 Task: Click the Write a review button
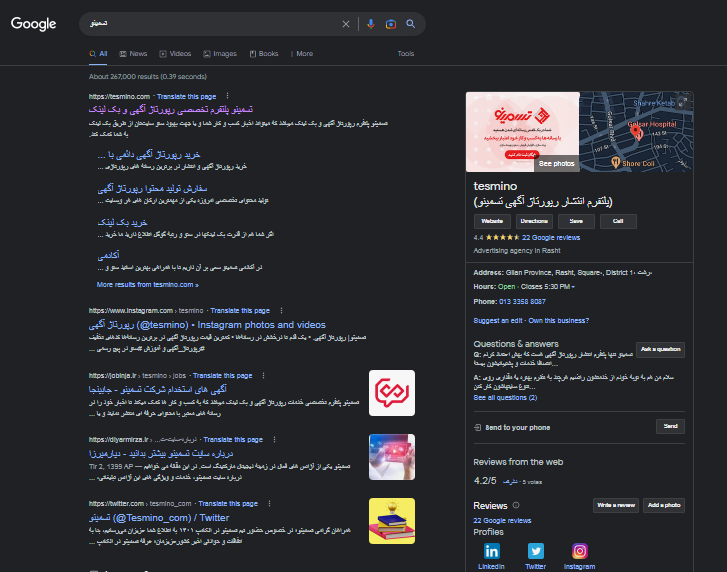616,505
